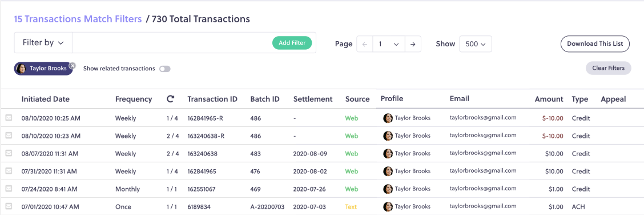Viewport: 644px width, 215px height.
Task: Remove the Taylor Brooks filter chip
Action: coord(73,65)
